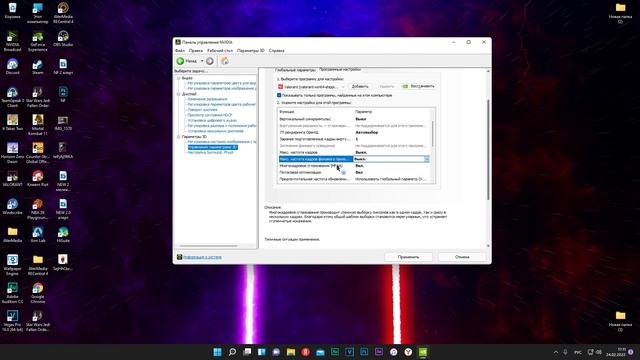Open Изменение разрешения in task tree

(x=207, y=99)
